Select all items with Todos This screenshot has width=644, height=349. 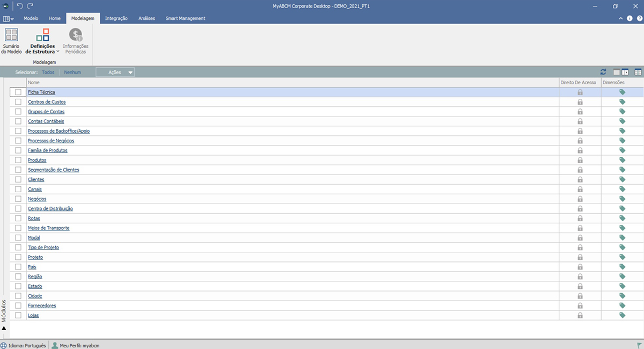[48, 72]
